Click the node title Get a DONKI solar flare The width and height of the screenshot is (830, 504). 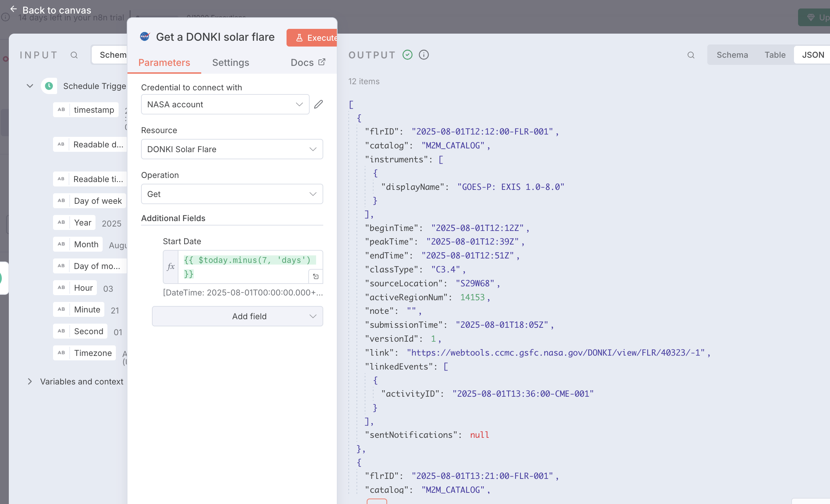click(215, 37)
